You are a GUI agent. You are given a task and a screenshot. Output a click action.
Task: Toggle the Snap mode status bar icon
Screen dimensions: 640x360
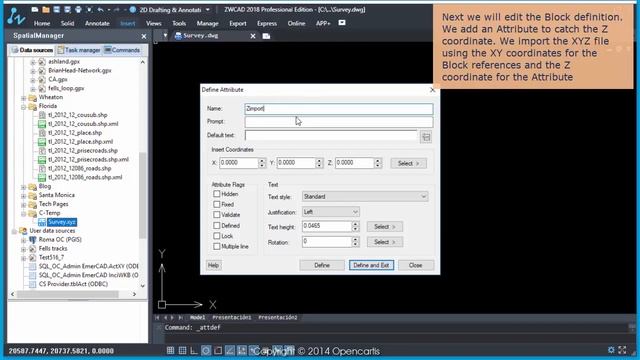(x=171, y=350)
